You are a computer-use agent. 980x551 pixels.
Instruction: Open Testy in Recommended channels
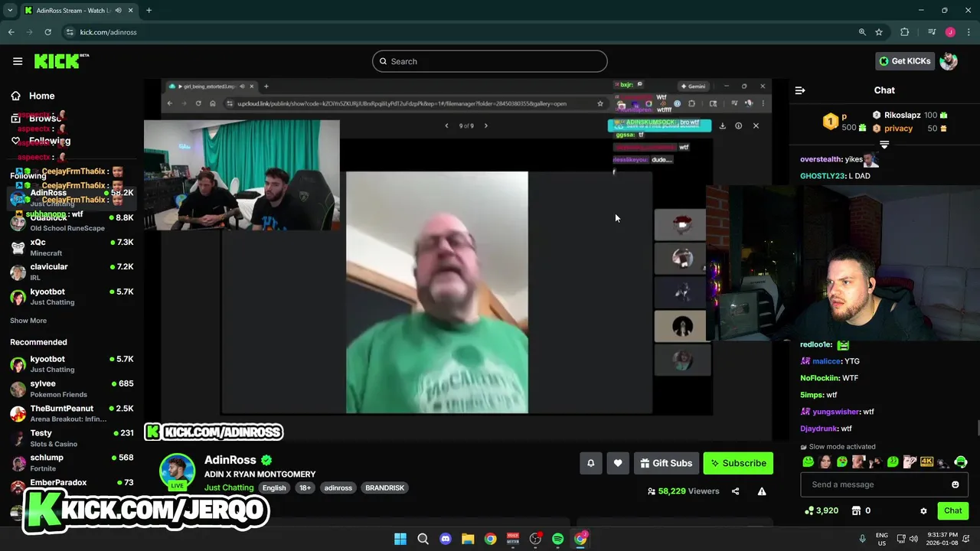pyautogui.click(x=72, y=439)
